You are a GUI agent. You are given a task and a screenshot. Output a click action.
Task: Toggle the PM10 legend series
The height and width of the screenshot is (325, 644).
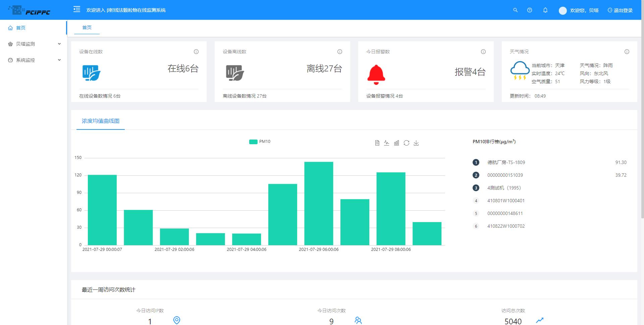click(260, 142)
